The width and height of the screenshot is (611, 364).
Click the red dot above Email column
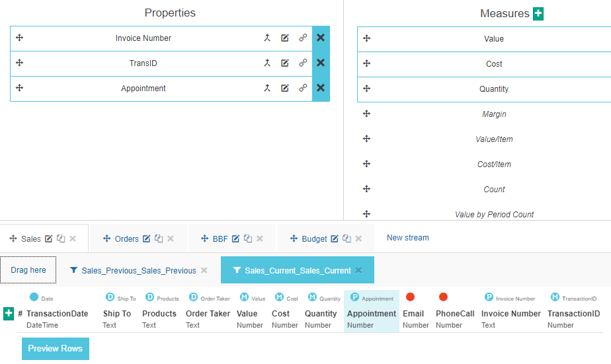(410, 297)
